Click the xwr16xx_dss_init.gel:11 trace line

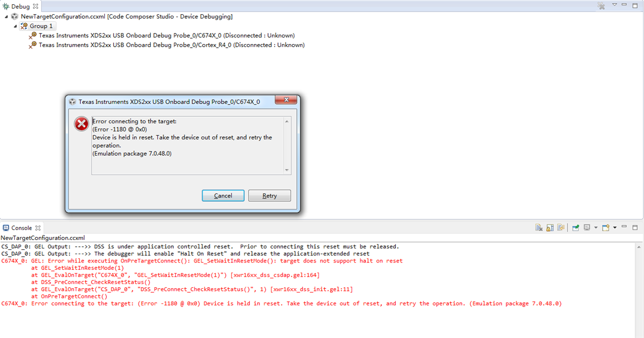coord(192,289)
